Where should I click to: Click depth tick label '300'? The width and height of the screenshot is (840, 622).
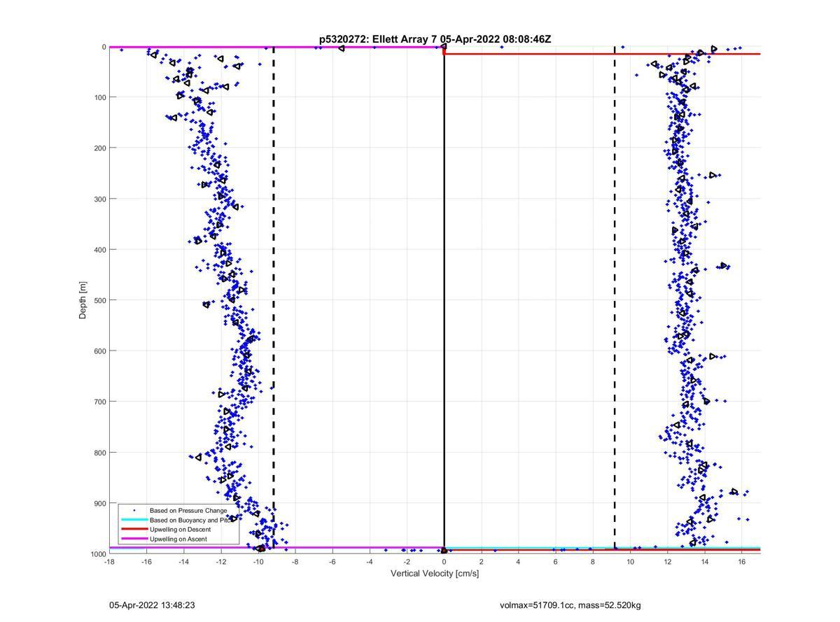[99, 199]
